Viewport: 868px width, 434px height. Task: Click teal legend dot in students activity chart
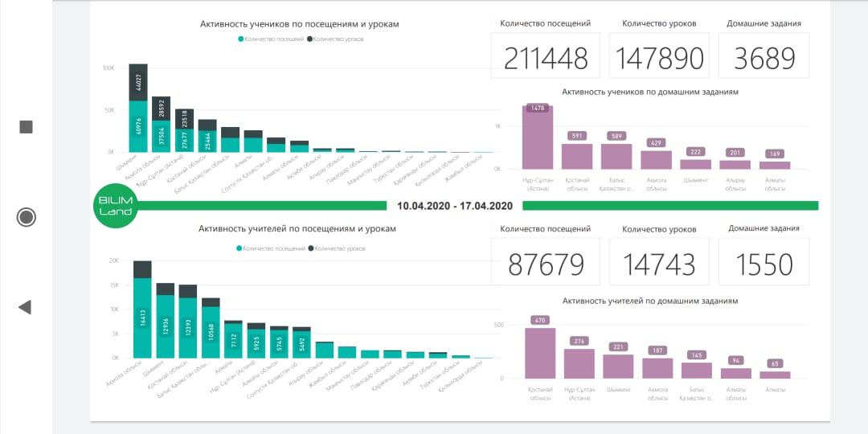point(240,39)
